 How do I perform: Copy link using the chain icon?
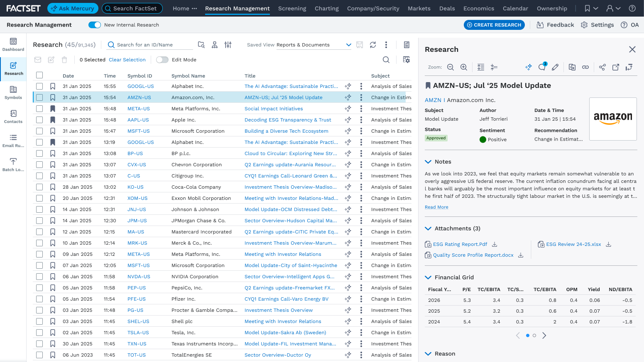pyautogui.click(x=585, y=67)
